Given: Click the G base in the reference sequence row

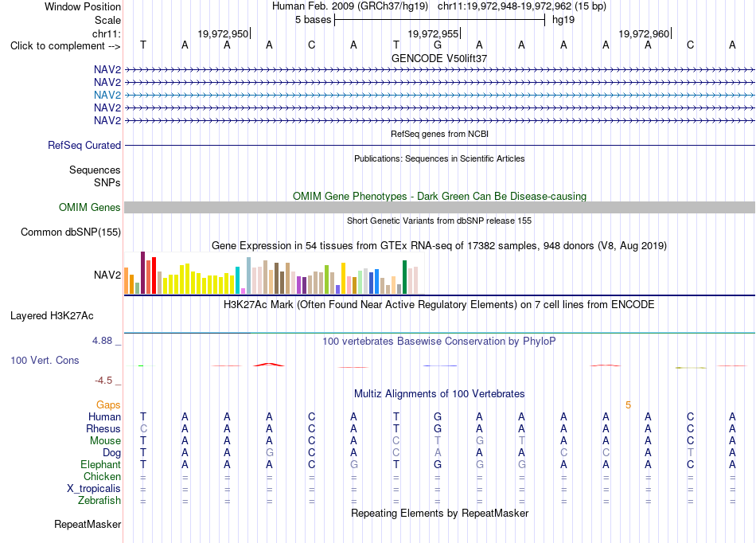Looking at the screenshot, I should coord(438,45).
